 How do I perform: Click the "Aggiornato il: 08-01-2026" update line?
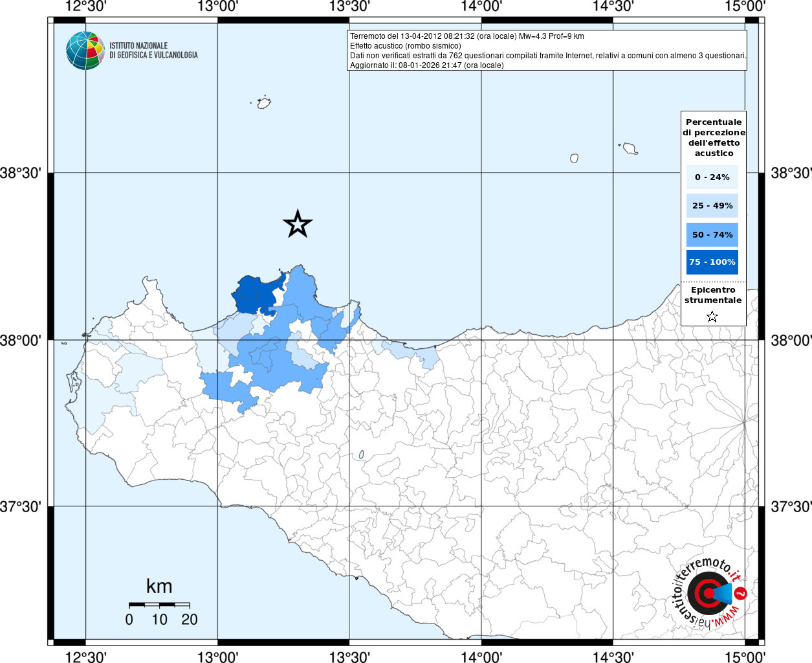(426, 65)
